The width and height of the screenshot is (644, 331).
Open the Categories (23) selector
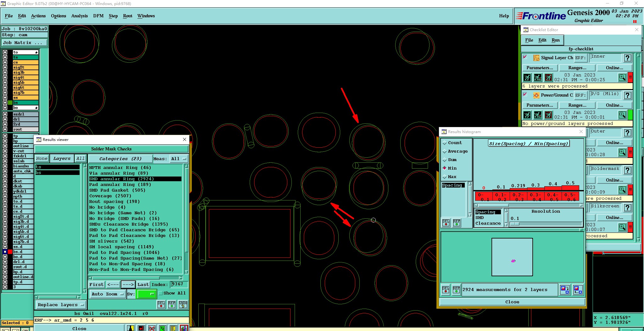click(120, 159)
